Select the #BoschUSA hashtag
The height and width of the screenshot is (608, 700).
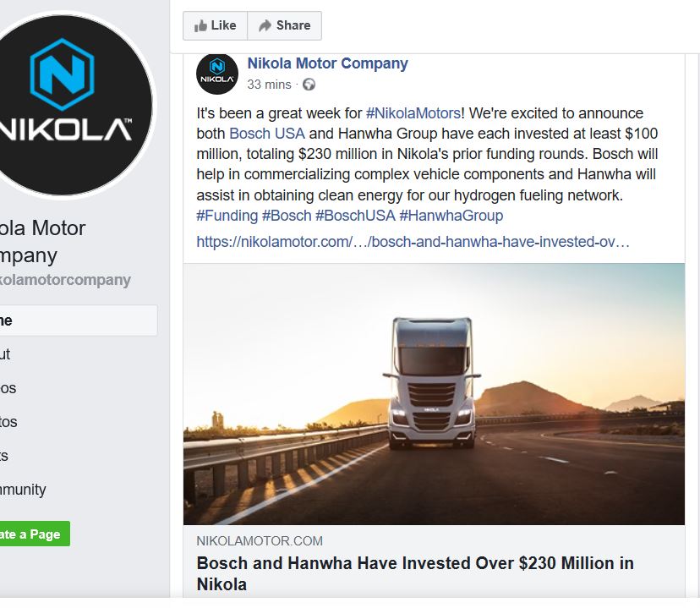pyautogui.click(x=355, y=216)
